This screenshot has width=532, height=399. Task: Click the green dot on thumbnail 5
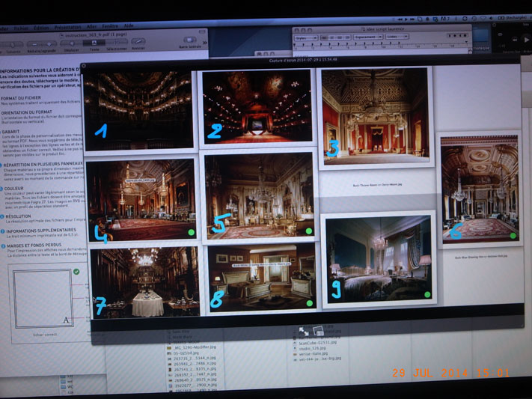pos(309,231)
